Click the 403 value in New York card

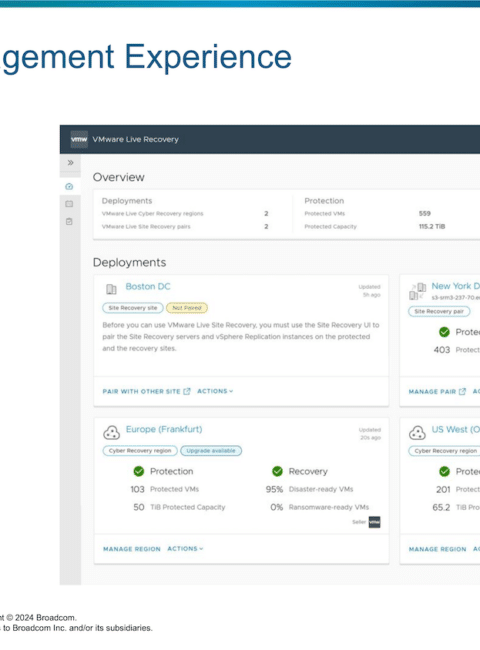[442, 350]
